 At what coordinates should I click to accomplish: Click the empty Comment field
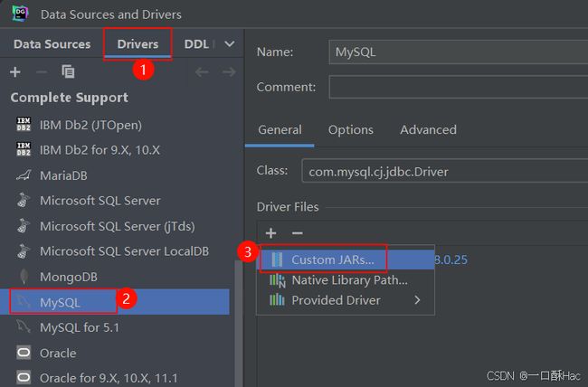(459, 87)
